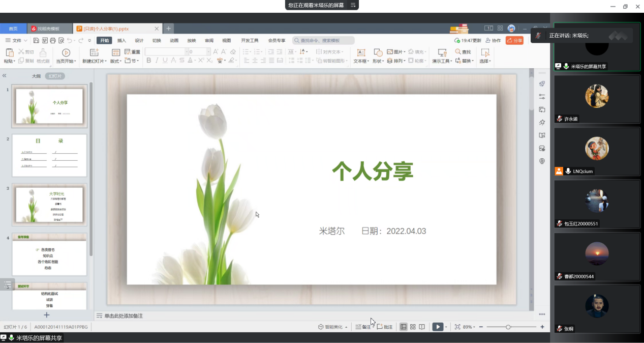Click the 新建幻灯片 new slide icon
This screenshot has width=644, height=343.
(x=94, y=52)
